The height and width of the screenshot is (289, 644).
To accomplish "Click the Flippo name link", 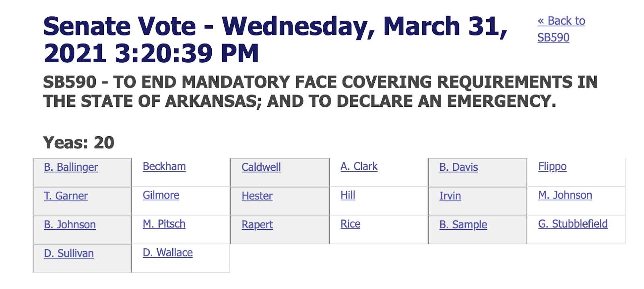I will click(x=552, y=166).
